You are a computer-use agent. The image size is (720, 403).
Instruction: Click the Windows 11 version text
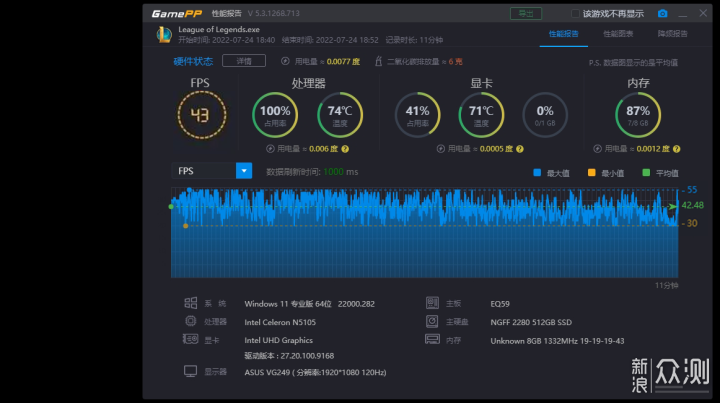(x=309, y=304)
